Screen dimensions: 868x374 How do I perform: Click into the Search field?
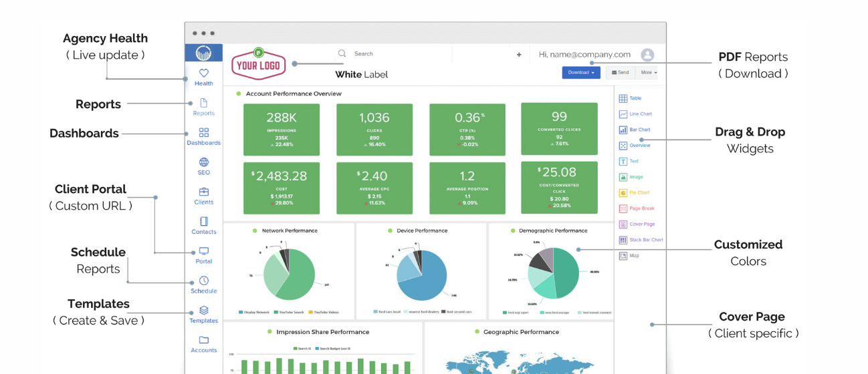tap(395, 53)
